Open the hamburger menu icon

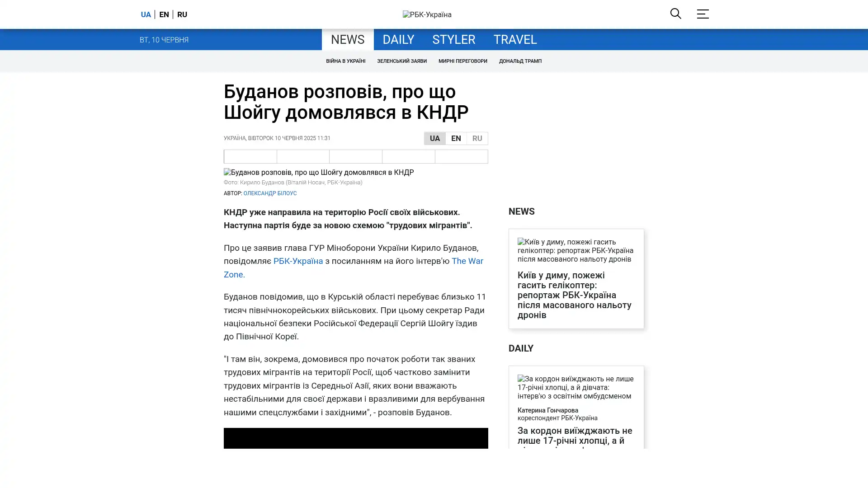[703, 14]
